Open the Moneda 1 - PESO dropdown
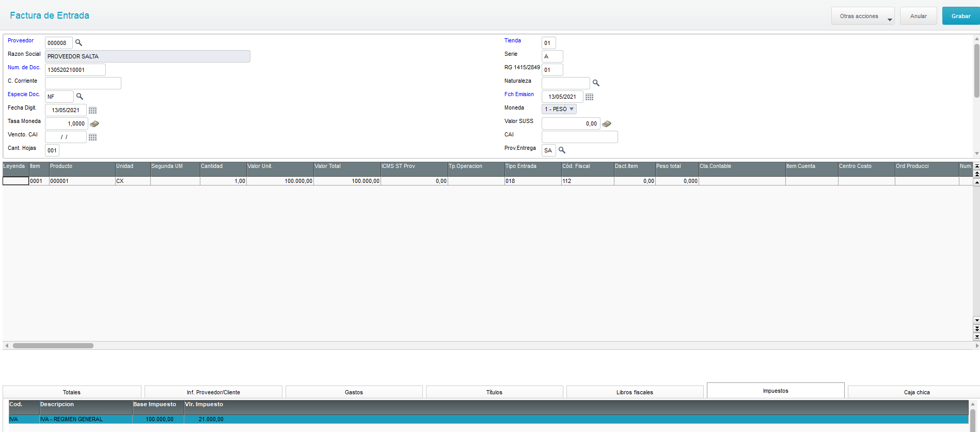 pyautogui.click(x=559, y=109)
